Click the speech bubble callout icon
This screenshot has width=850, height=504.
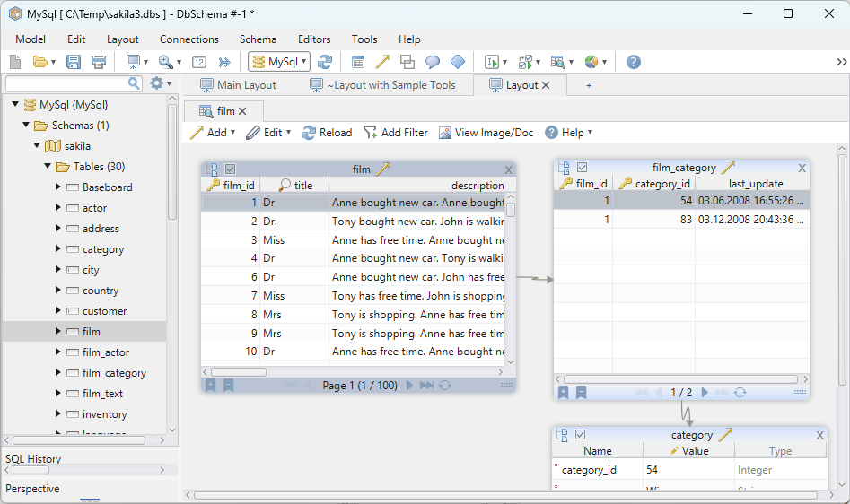(x=432, y=62)
